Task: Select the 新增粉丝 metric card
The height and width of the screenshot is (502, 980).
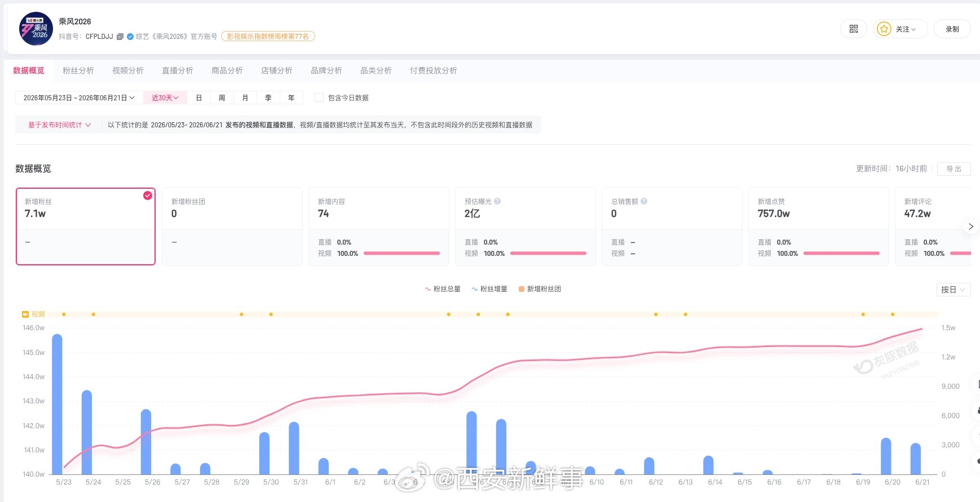Action: coord(86,226)
